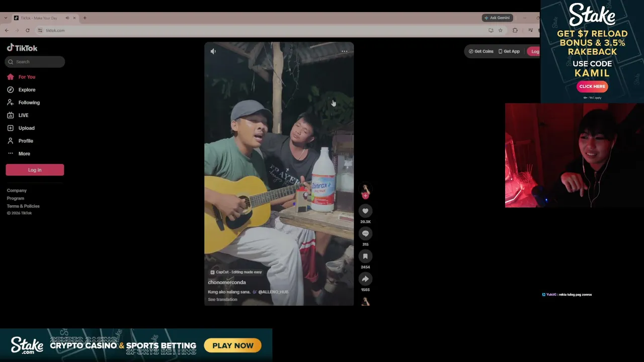
Task: Click the 1503 shares count
Action: (365, 290)
